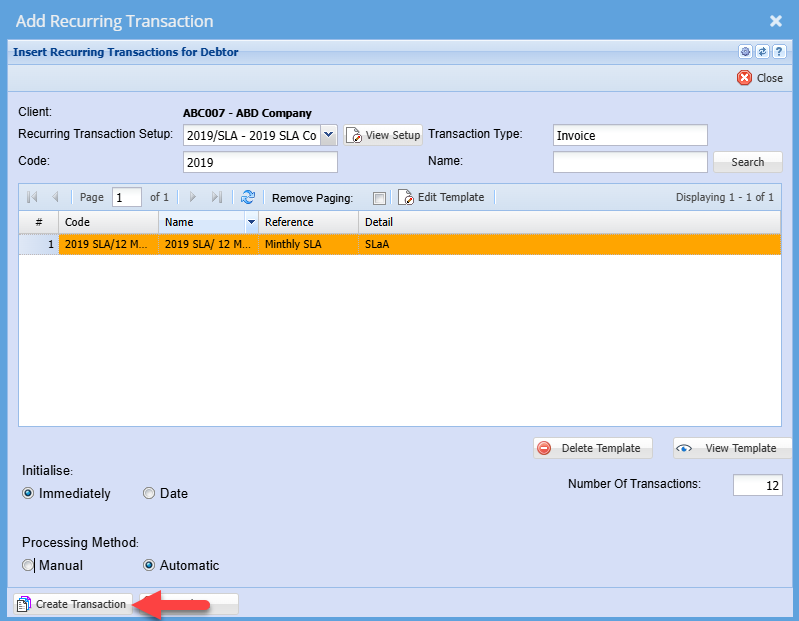Screen dimensions: 799x621
Task: Click View Template with eye icon
Action: pos(731,448)
